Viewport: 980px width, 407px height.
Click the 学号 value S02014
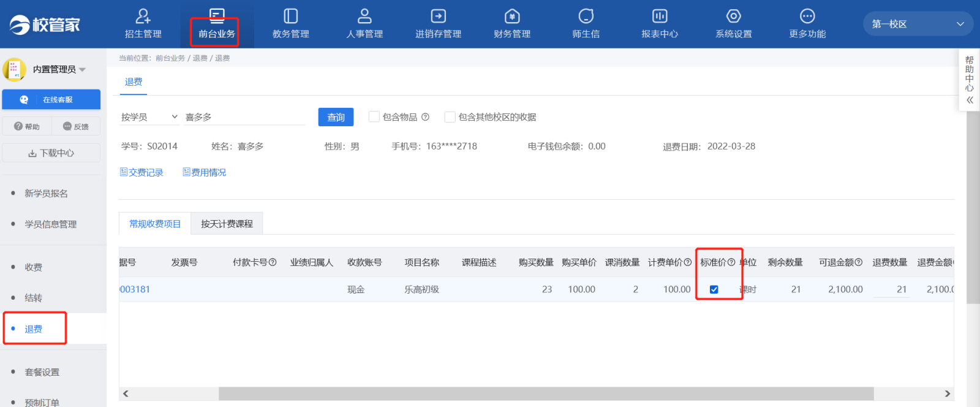[x=162, y=146]
